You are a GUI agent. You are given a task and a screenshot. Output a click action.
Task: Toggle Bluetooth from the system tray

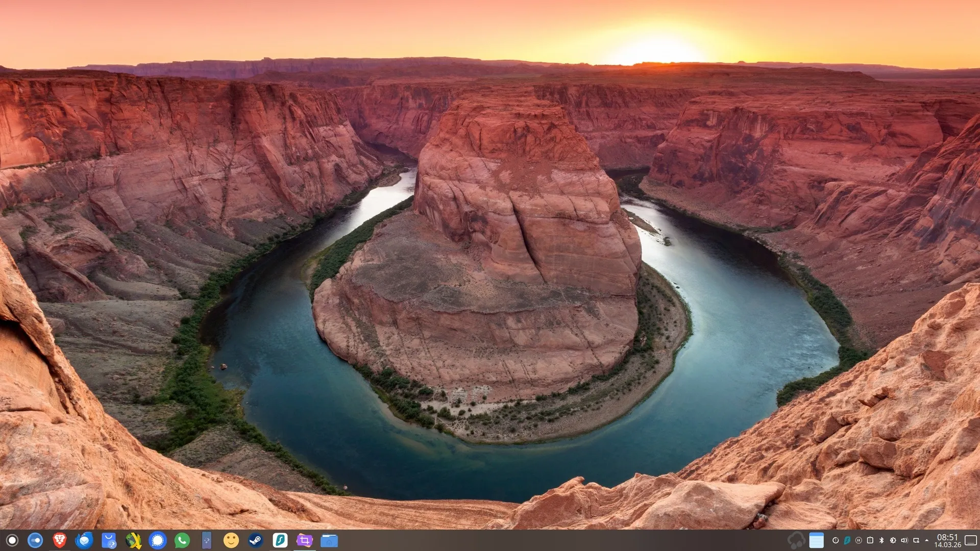pos(881,540)
